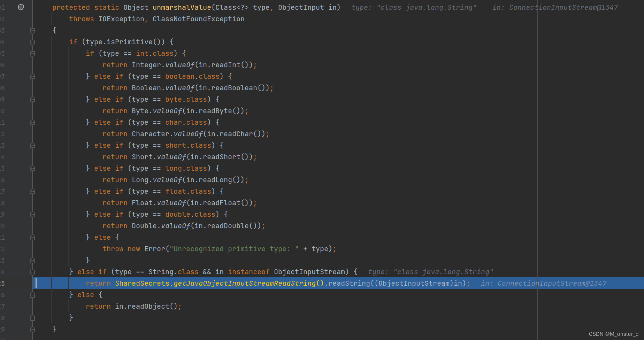
Task: Click the 'instanceof ObjectInputStream' expression
Action: (x=286, y=272)
